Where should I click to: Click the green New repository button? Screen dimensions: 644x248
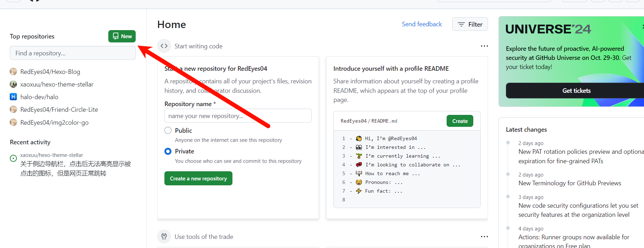click(x=122, y=36)
